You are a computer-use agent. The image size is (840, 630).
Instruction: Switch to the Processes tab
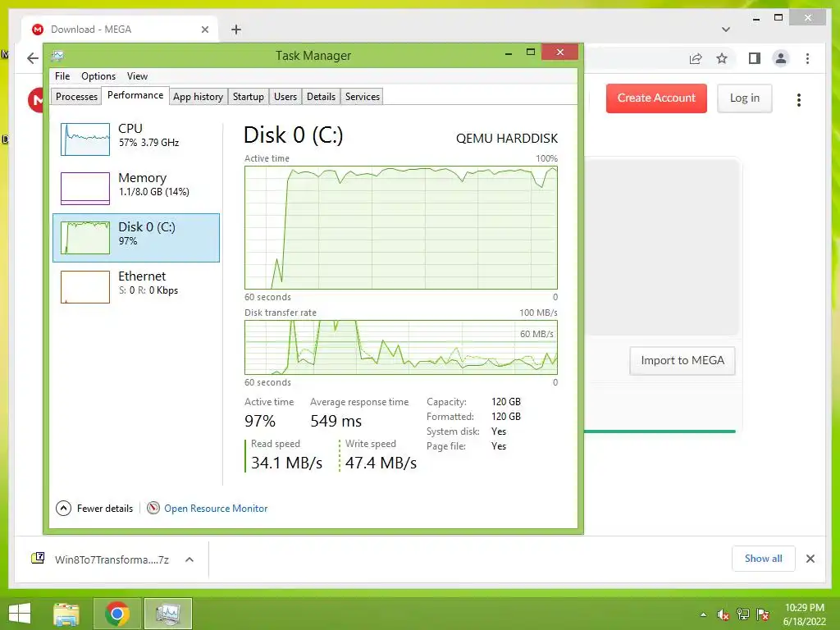pyautogui.click(x=76, y=97)
